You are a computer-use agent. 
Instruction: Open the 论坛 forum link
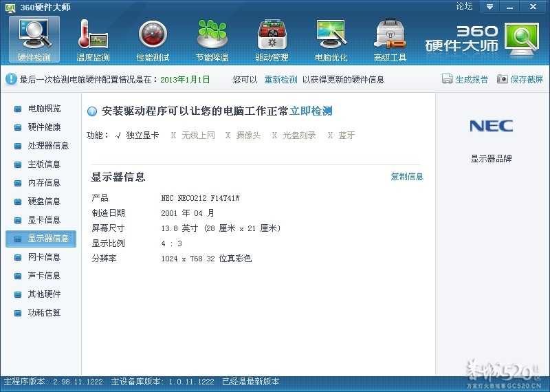(465, 6)
